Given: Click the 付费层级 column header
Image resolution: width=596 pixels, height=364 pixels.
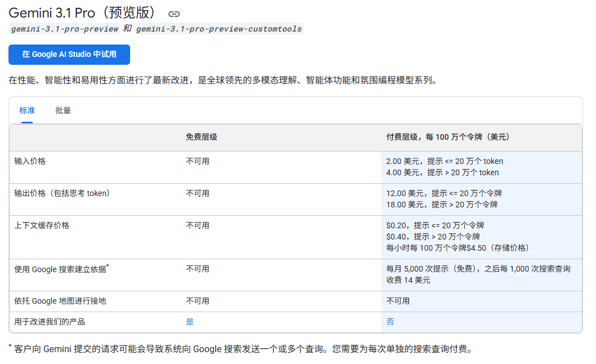Looking at the screenshot, I should 448,137.
